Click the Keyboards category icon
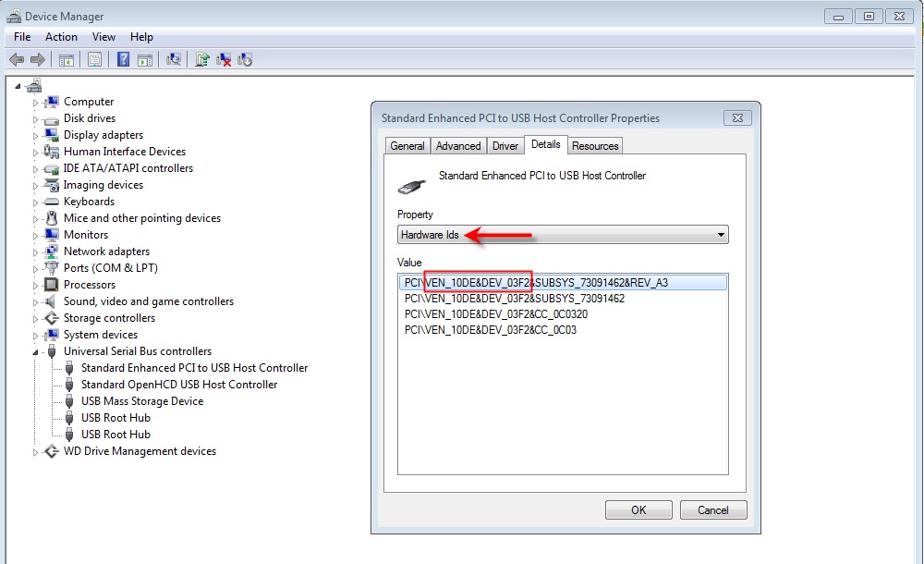This screenshot has height=564, width=924. click(52, 202)
